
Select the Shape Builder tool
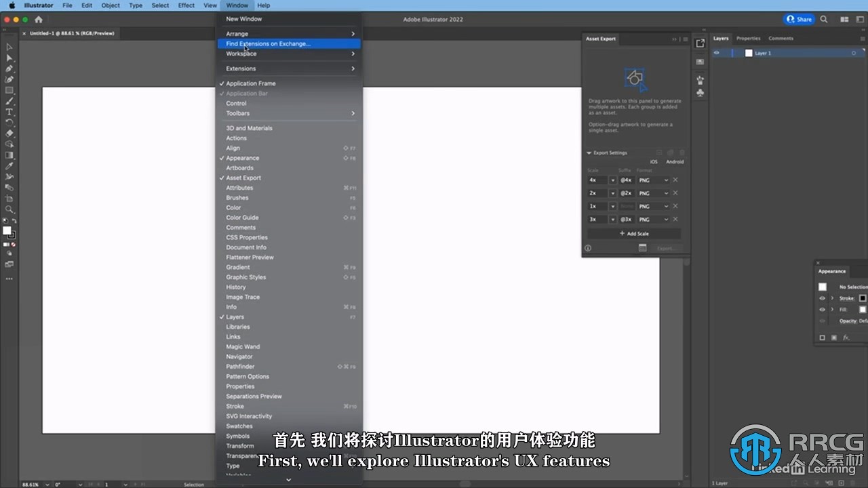[9, 144]
